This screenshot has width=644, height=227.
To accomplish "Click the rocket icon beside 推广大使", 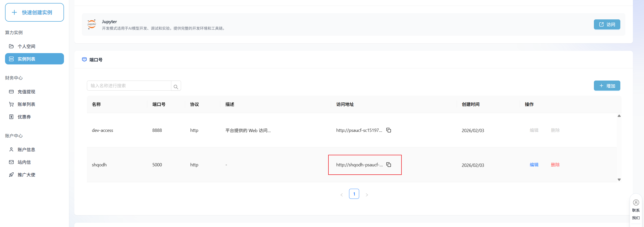I will coord(11,175).
